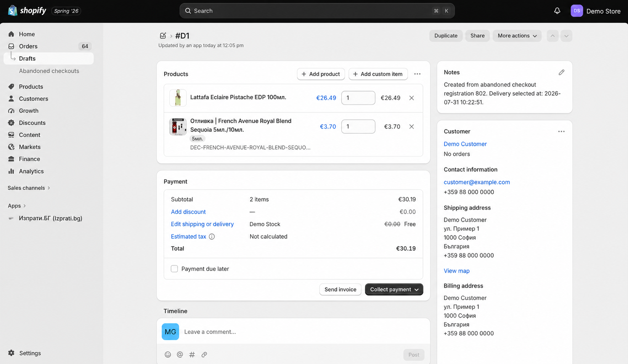Open the Products card three-dot menu
Image resolution: width=628 pixels, height=364 pixels.
click(x=417, y=74)
